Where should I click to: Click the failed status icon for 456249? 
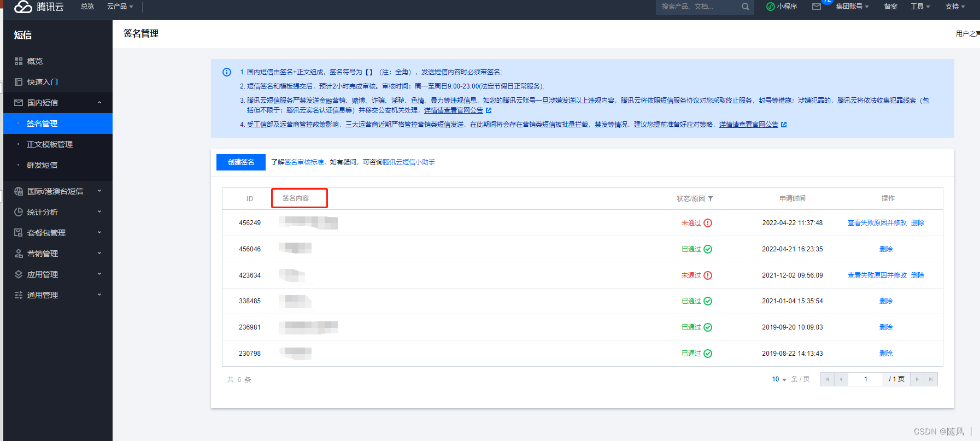tap(708, 223)
